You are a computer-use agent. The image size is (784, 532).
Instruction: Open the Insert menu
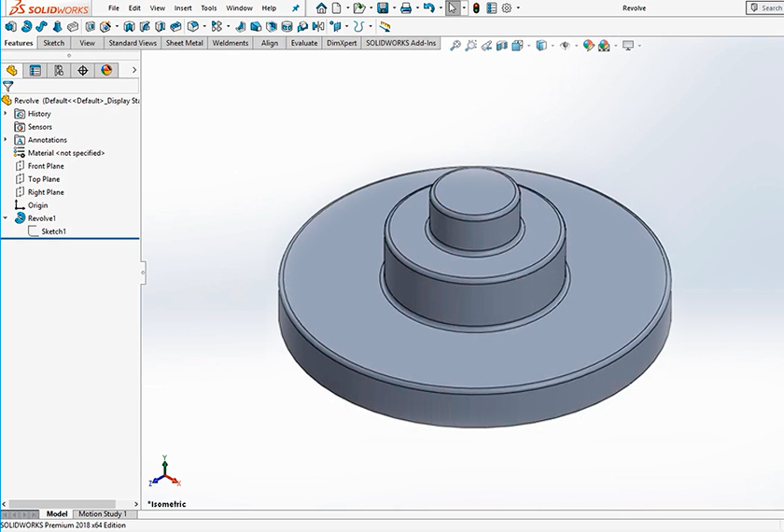(x=183, y=8)
